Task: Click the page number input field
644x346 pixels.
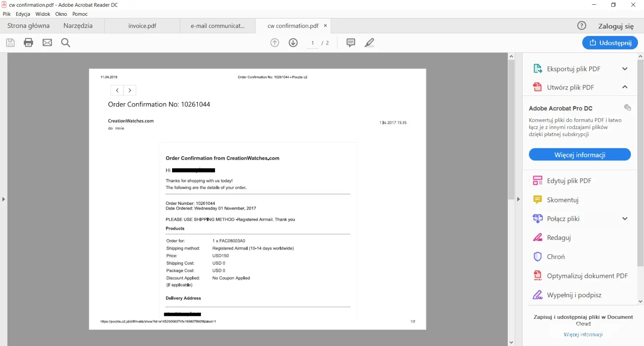Action: (x=312, y=43)
